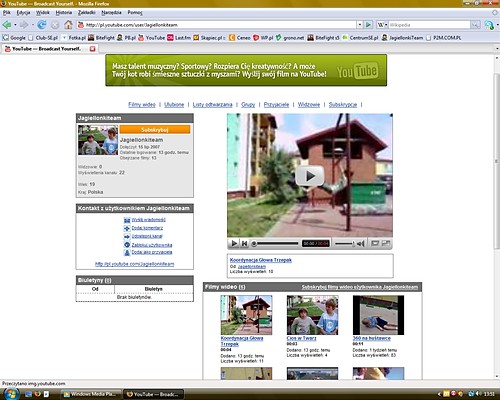Open the Widok menu

(43, 13)
